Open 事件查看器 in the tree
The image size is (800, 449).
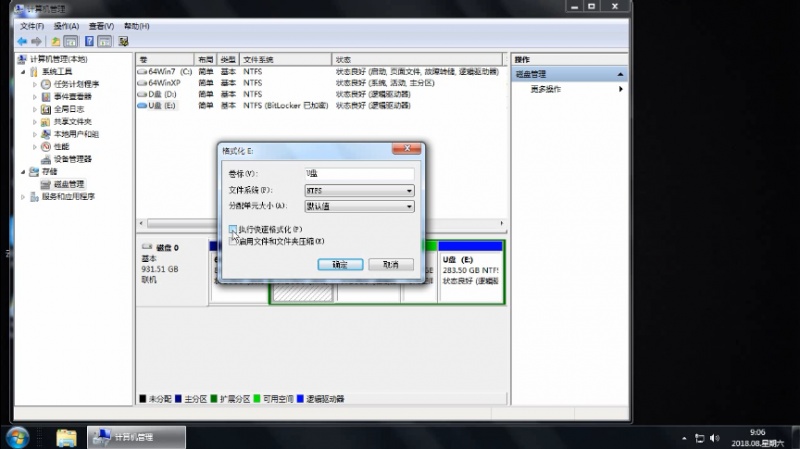(x=72, y=96)
